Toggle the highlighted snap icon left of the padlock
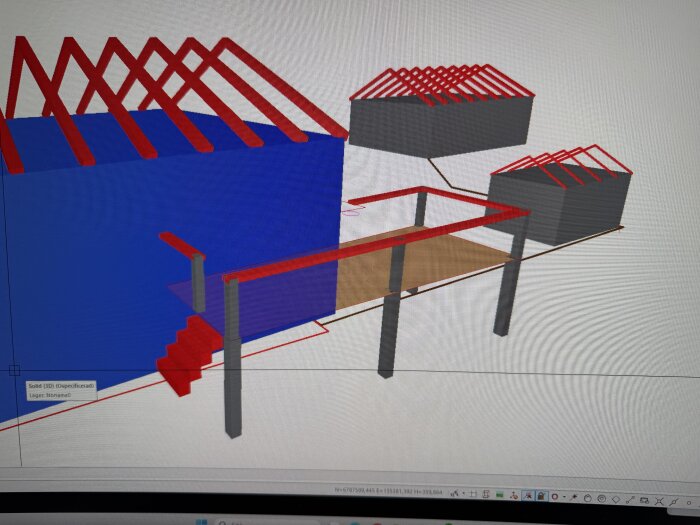Image resolution: width=700 pixels, height=525 pixels. (529, 496)
